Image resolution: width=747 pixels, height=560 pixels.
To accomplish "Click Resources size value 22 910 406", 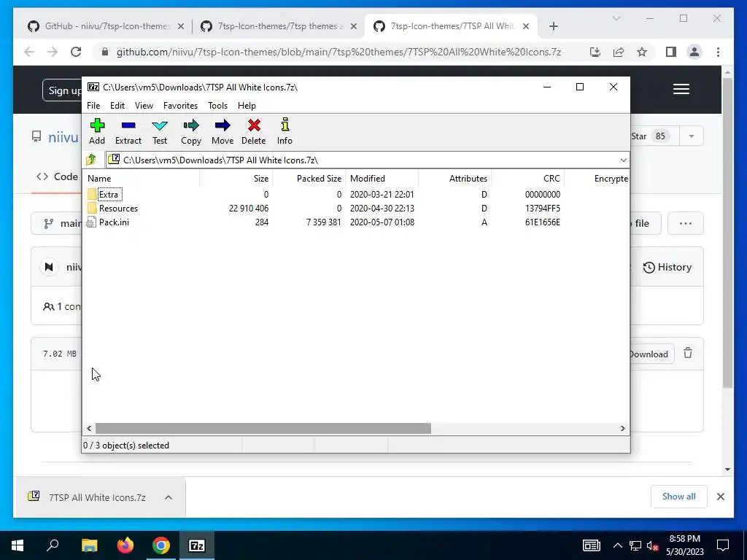I will (x=249, y=208).
